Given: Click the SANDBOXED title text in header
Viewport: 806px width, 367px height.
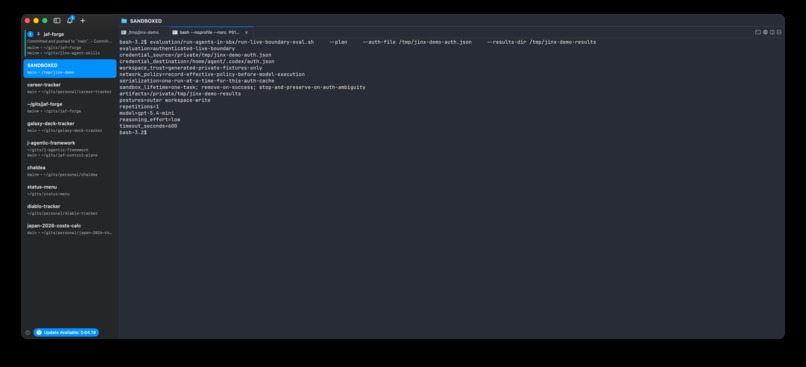Looking at the screenshot, I should pos(146,21).
